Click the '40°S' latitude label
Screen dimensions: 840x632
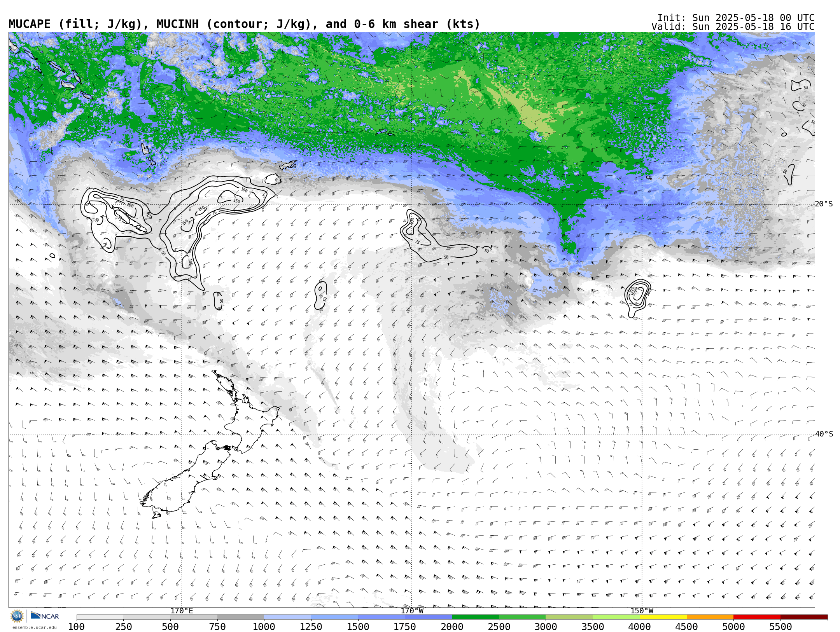(824, 434)
